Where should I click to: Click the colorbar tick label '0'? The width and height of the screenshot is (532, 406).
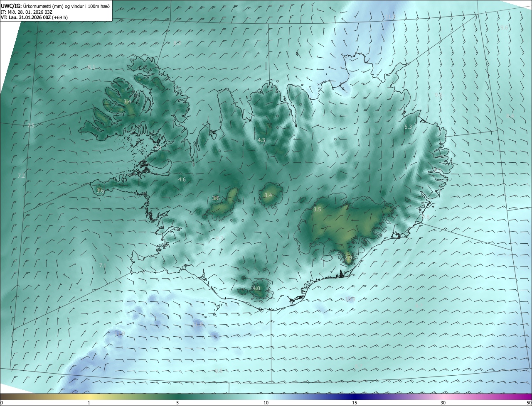[2, 403]
